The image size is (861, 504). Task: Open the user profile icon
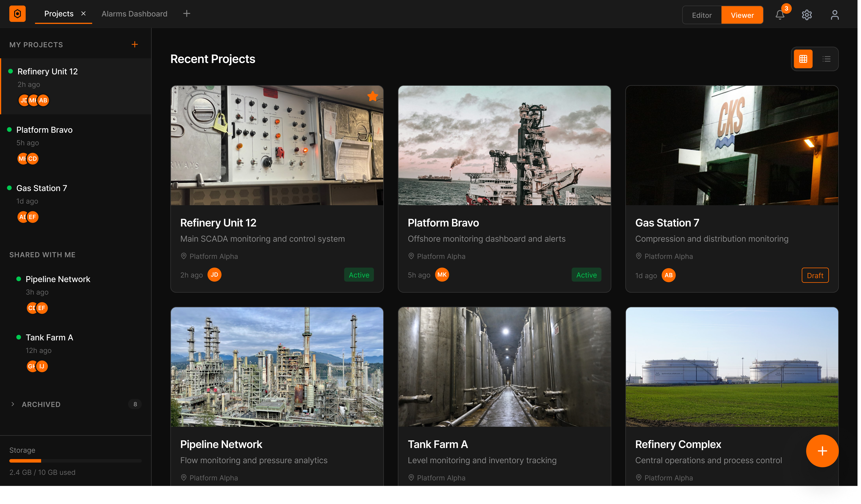click(x=835, y=15)
